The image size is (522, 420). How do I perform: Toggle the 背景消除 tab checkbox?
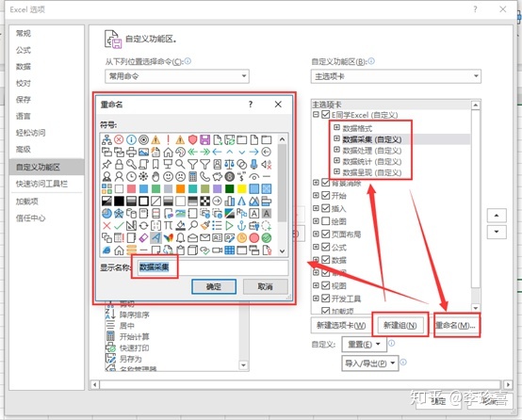pos(326,183)
